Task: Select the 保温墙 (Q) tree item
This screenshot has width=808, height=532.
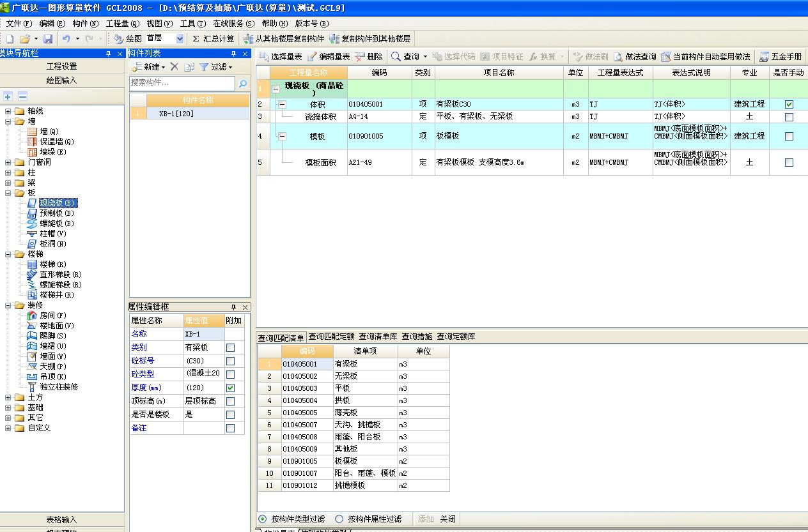Action: 57,142
